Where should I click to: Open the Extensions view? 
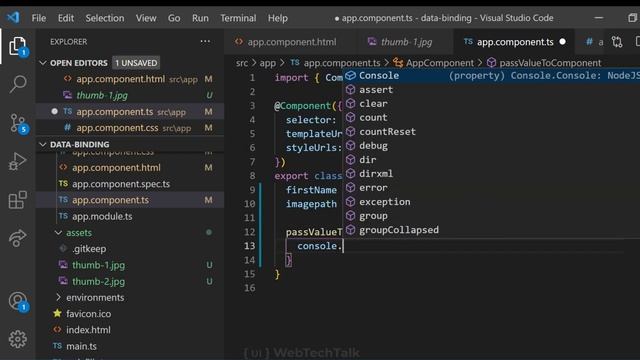coord(18,200)
